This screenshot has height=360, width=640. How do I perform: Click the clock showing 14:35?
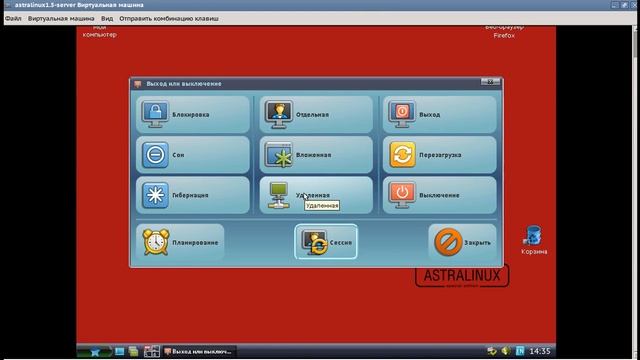(540, 351)
